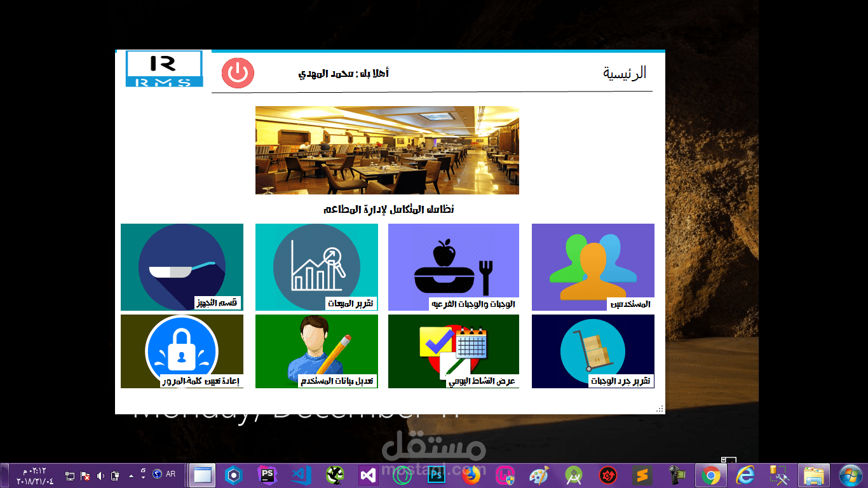
Task: Open the blue Visual Studio Code icon
Action: [301, 475]
